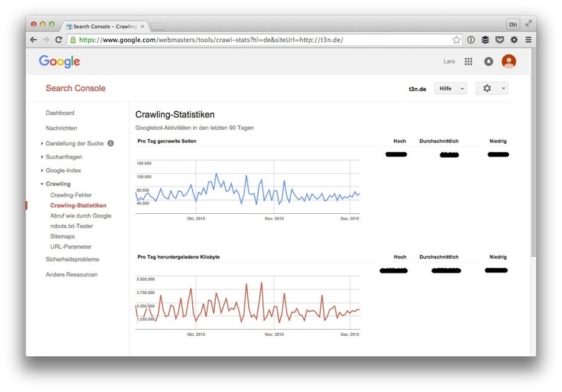Screen dimensions: 562x392
Task: Open Abruf wie durch Google
Action: point(80,216)
